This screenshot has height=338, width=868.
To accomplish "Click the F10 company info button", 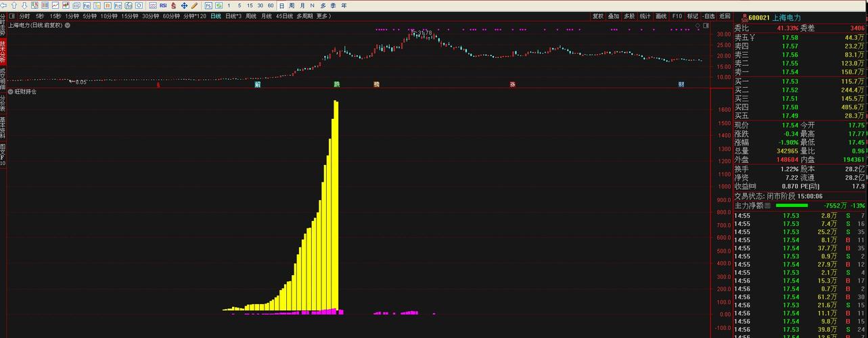I will click(677, 16).
